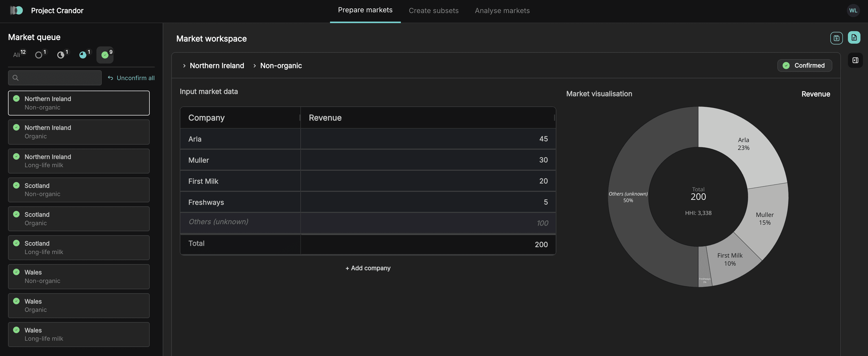
Task: Collapse the side panel toggle icon
Action: pos(855,60)
